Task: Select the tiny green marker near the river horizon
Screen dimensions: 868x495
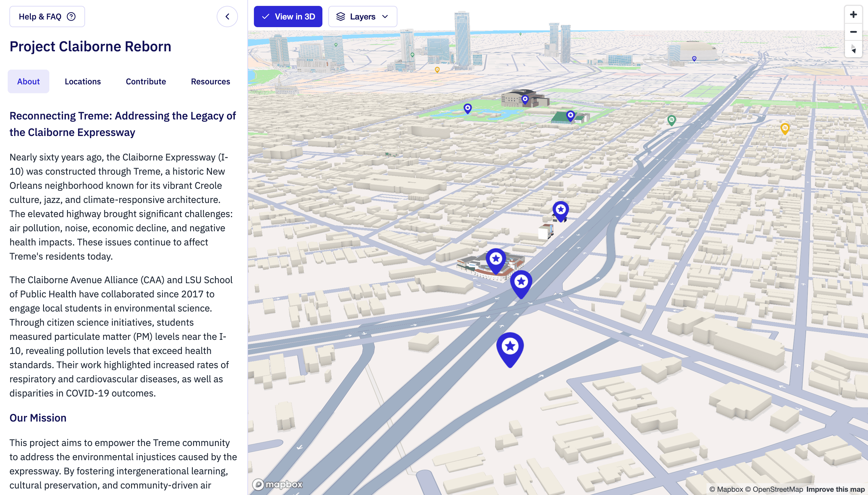Action: coord(520,34)
